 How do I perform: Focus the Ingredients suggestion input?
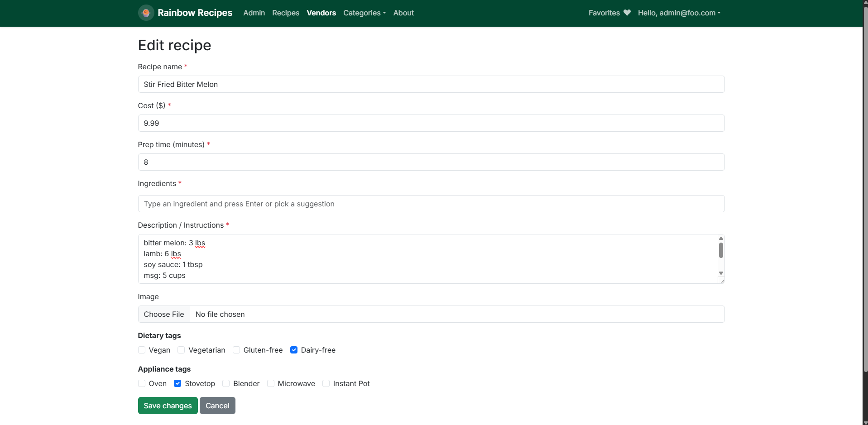pos(431,204)
